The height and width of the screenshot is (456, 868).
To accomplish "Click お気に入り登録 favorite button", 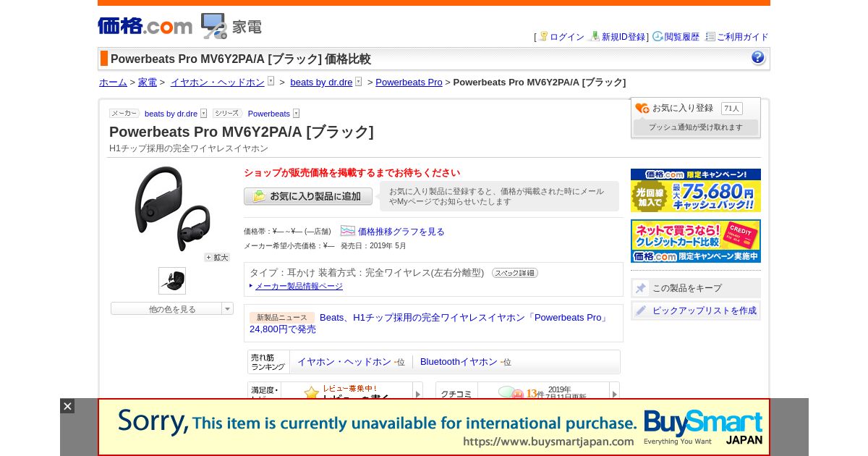I will [674, 108].
